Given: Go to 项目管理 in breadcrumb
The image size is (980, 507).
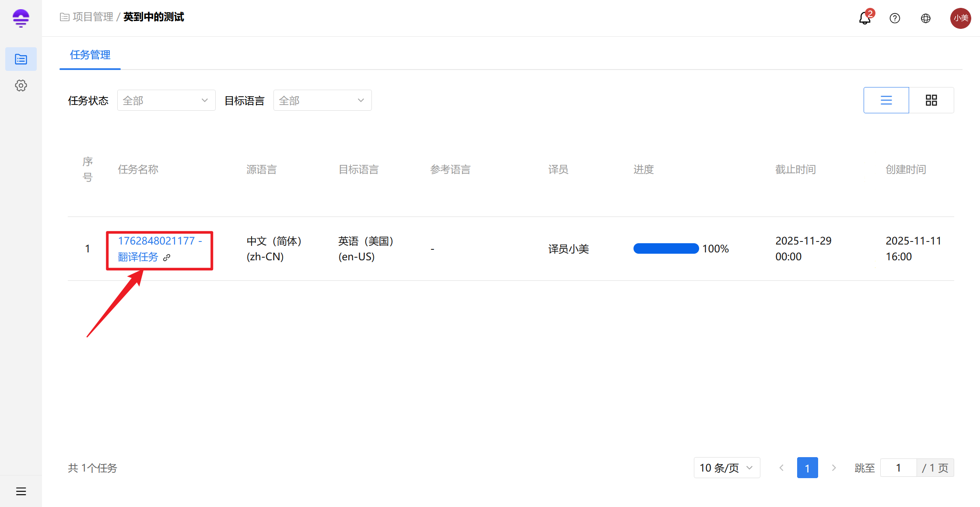Looking at the screenshot, I should coord(93,17).
